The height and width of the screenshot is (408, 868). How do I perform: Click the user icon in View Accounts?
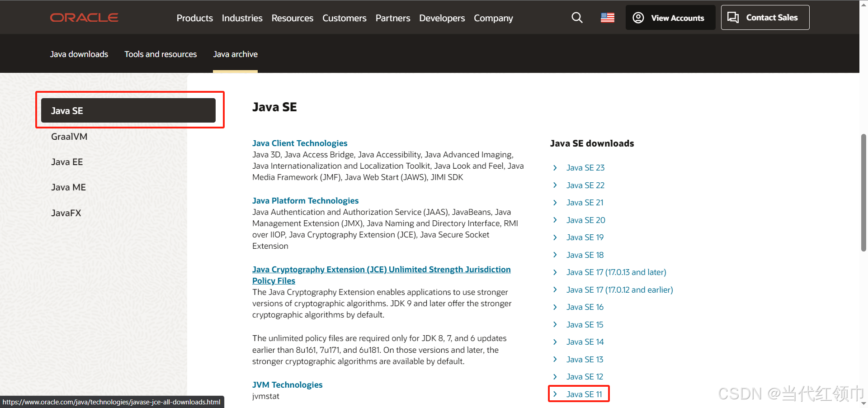point(638,18)
